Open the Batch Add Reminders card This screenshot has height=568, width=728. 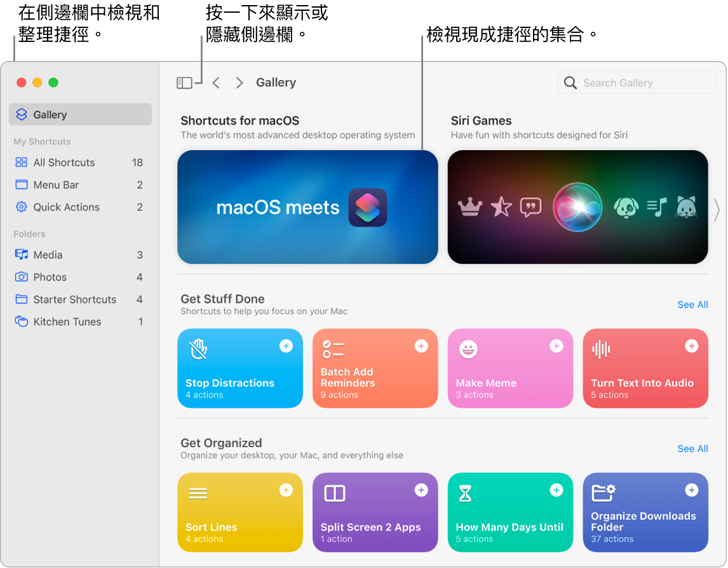point(375,369)
